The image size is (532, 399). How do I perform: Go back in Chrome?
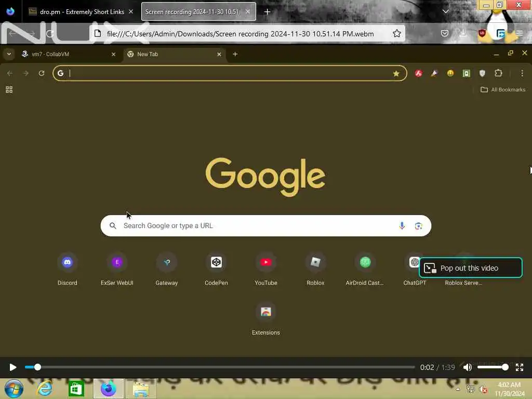click(x=10, y=73)
